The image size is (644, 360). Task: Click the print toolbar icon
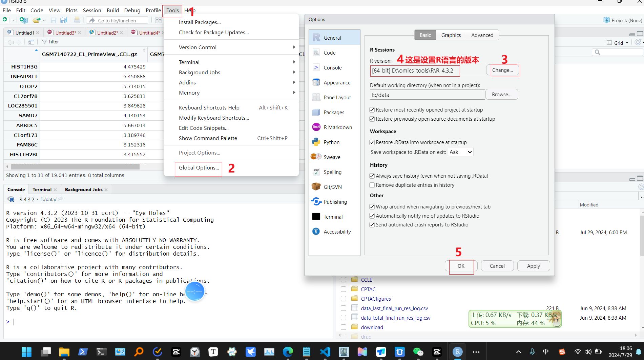[77, 20]
